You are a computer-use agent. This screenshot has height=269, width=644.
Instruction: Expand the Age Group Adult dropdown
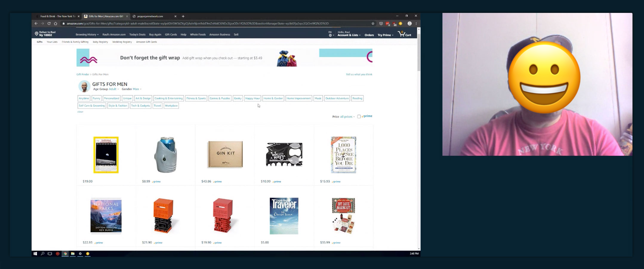[x=114, y=89]
